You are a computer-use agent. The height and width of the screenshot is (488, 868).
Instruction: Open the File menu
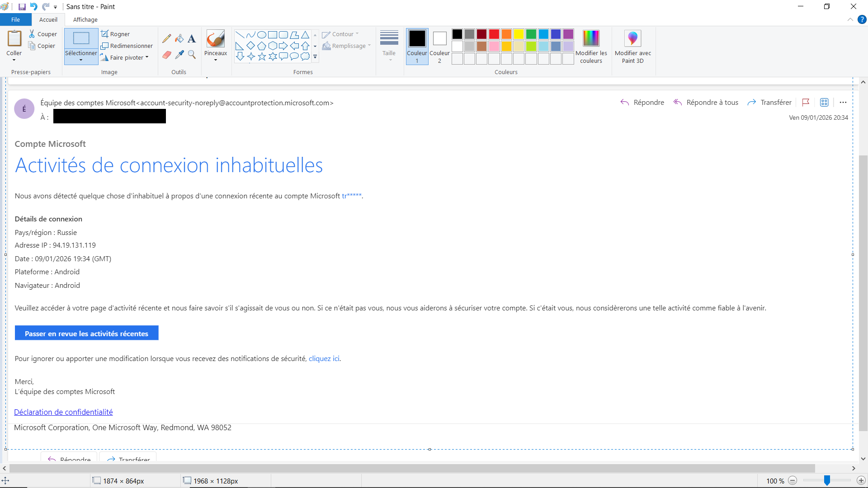tap(15, 19)
